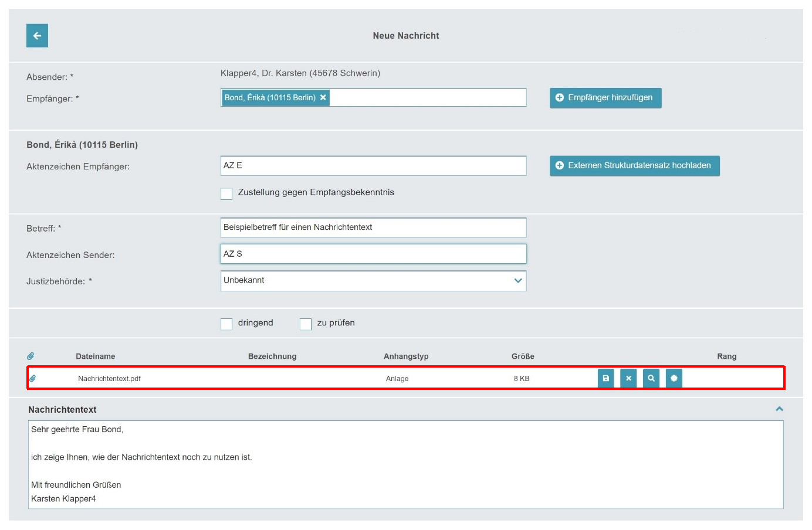Click inside the Nachrichtentext text area
This screenshot has width=812, height=530.
click(406, 464)
